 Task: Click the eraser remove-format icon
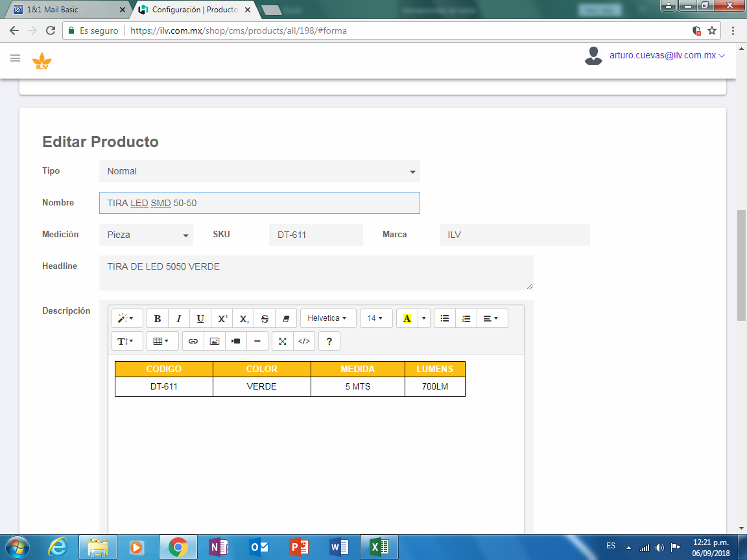click(x=286, y=319)
